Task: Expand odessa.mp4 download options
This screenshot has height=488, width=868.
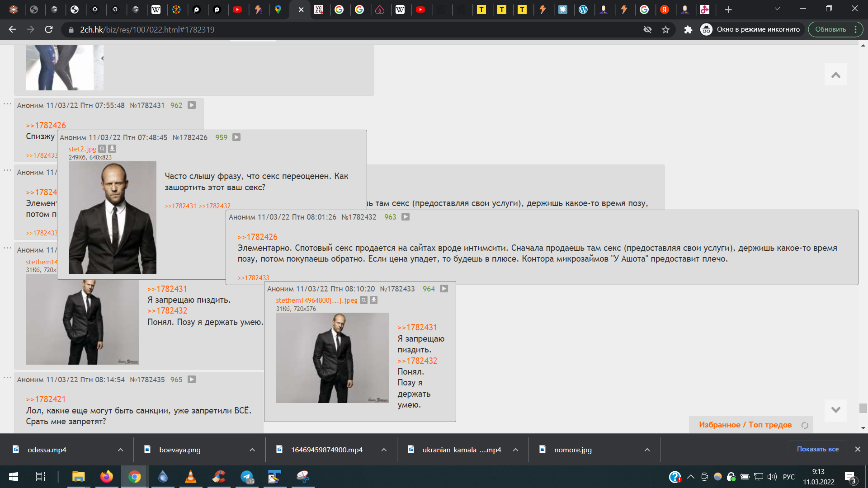Action: [120, 450]
